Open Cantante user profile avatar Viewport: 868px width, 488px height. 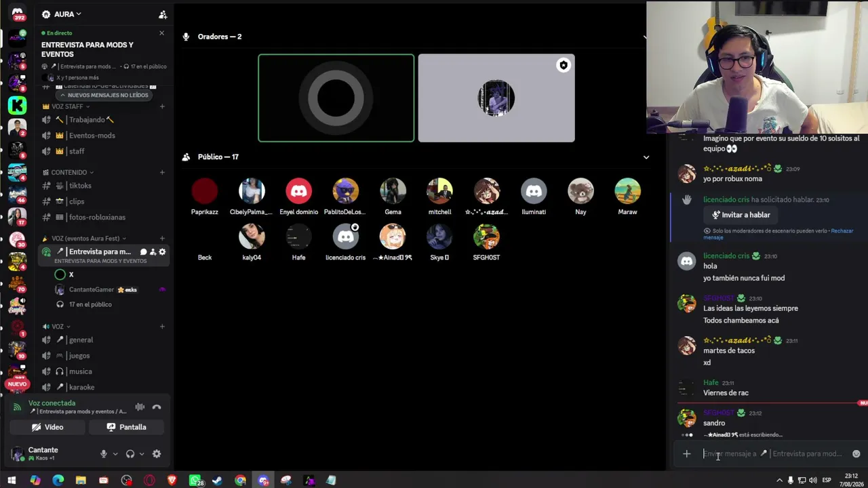[x=18, y=453]
